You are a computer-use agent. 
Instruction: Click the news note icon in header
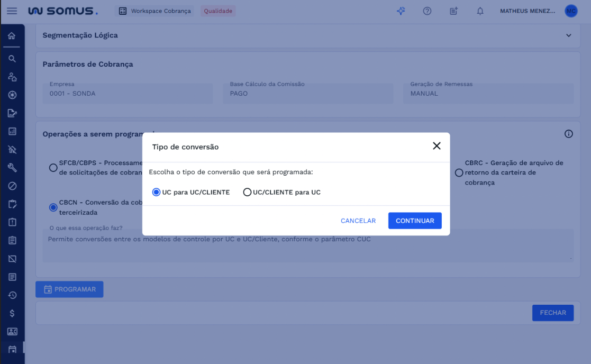click(x=453, y=11)
